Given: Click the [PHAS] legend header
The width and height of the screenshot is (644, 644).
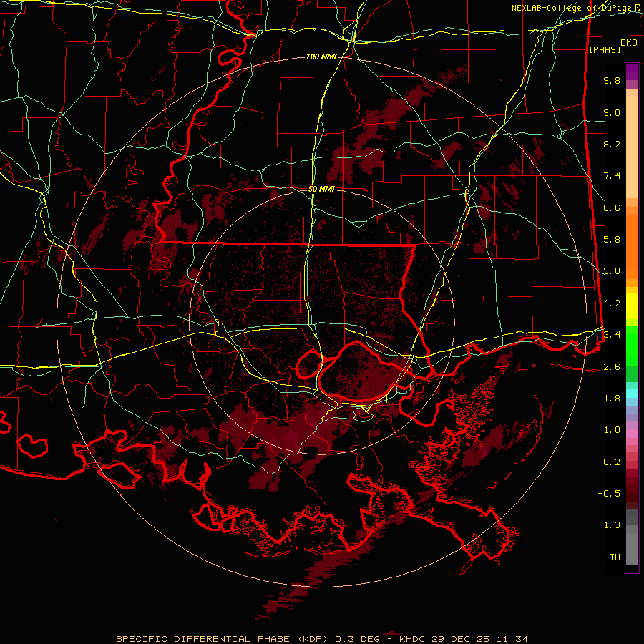Looking at the screenshot, I should click(605, 49).
